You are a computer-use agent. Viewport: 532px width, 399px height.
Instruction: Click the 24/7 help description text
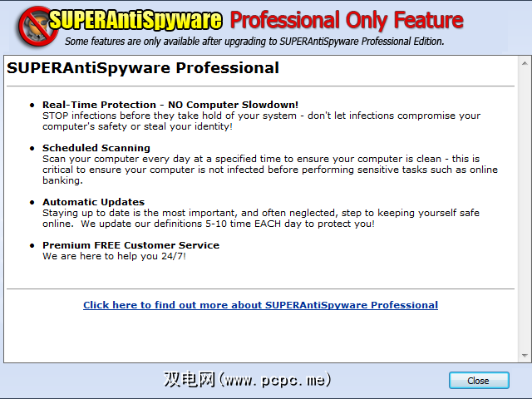[115, 256]
